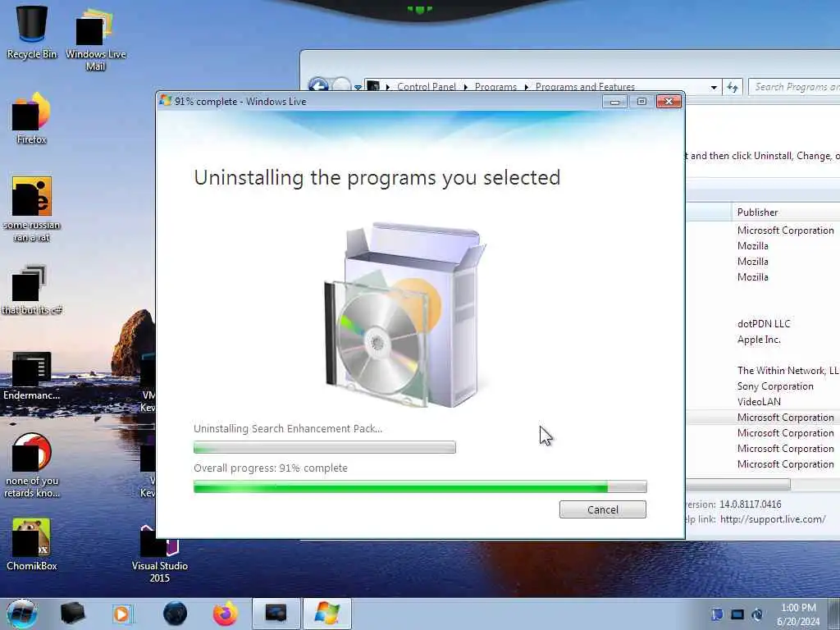Click 'Overall progress: 91% complete' label
This screenshot has height=630, width=840.
[271, 468]
